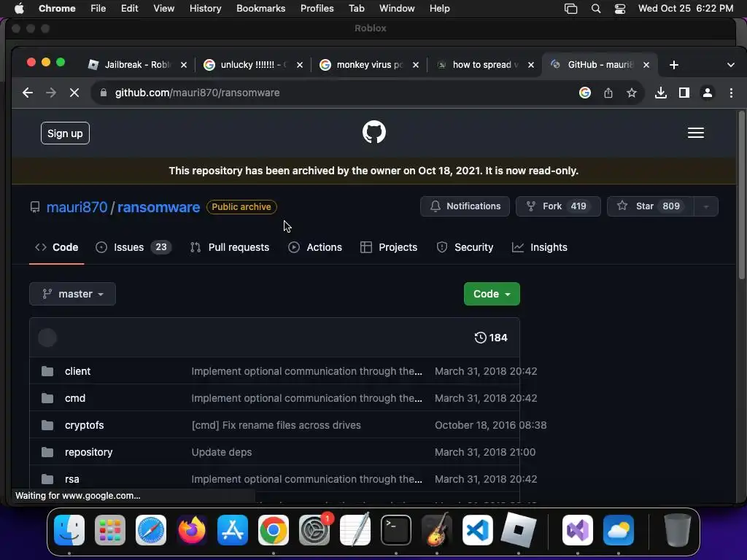Click the page vertical scrollbar
The image size is (747, 560).
(741, 195)
